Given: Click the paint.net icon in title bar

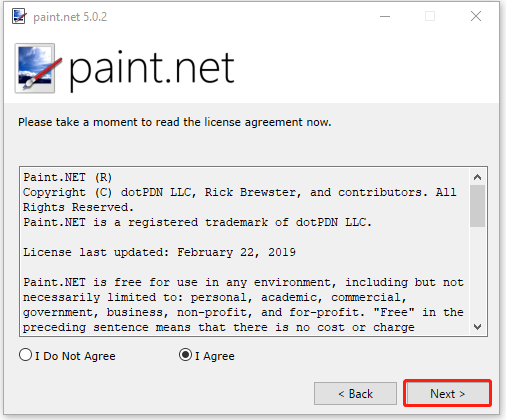Looking at the screenshot, I should coord(19,16).
